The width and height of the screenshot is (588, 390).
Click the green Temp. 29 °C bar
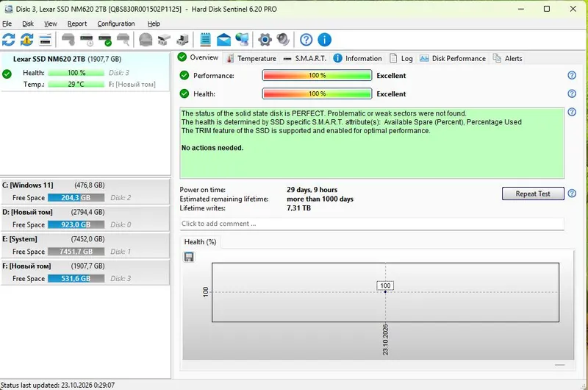(76, 84)
